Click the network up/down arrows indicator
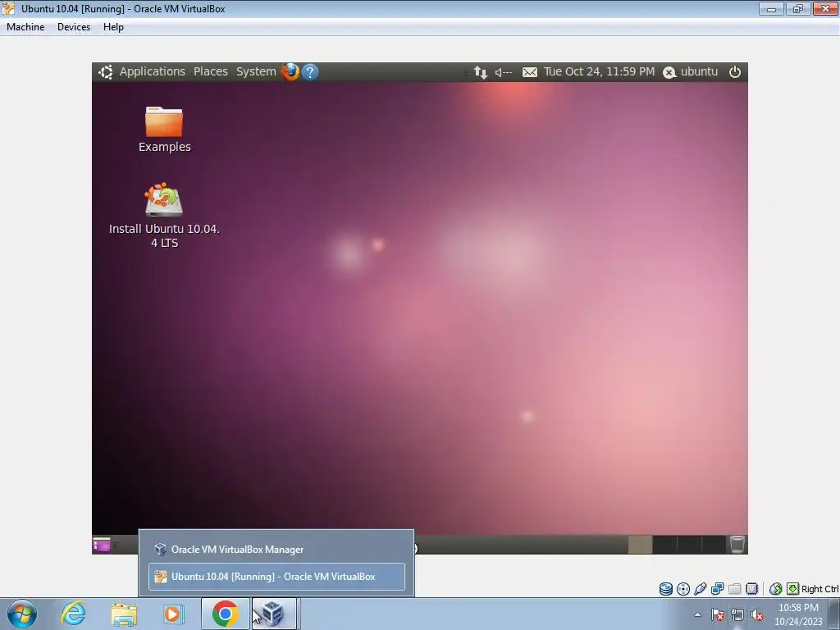 481,72
